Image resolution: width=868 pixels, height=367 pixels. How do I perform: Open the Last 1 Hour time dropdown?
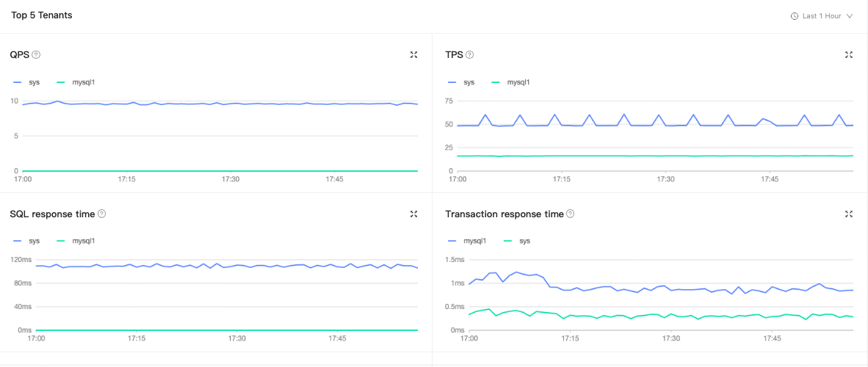822,16
